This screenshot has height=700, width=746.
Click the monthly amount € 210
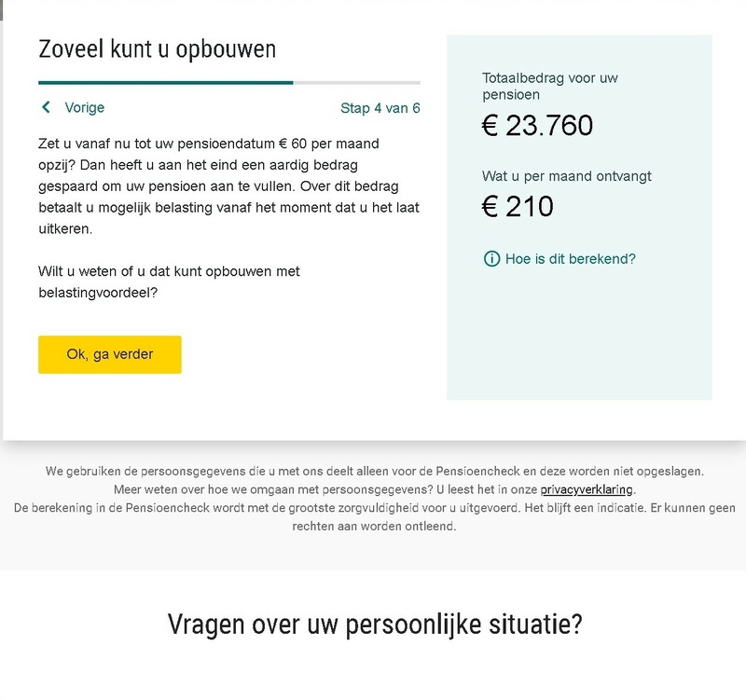tap(518, 206)
